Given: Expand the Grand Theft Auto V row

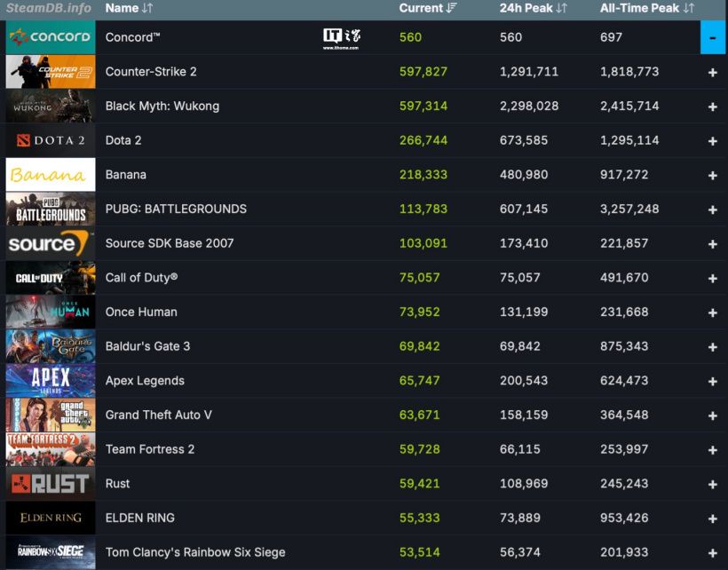Looking at the screenshot, I should (713, 415).
